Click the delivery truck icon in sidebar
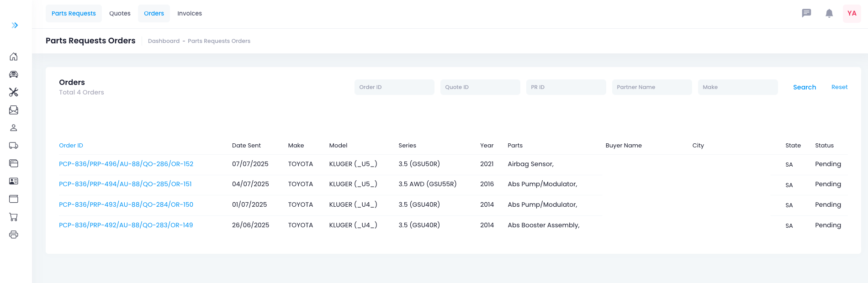Image resolution: width=868 pixels, height=283 pixels. (x=14, y=146)
